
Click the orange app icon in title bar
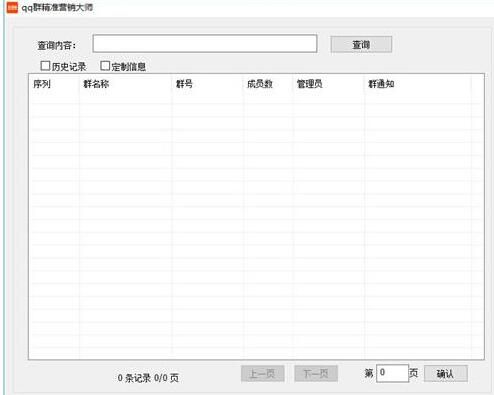pyautogui.click(x=12, y=7)
